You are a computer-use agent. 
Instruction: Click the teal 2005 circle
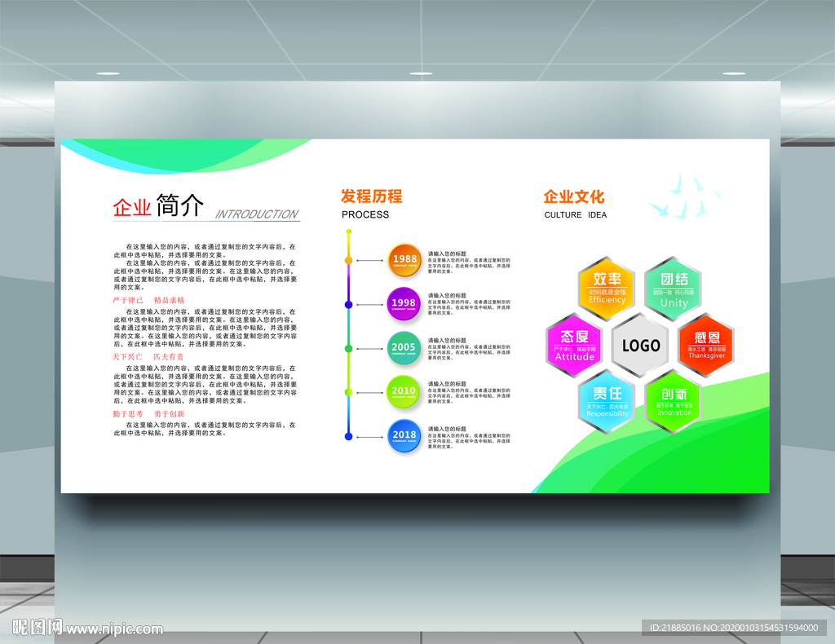tap(404, 348)
